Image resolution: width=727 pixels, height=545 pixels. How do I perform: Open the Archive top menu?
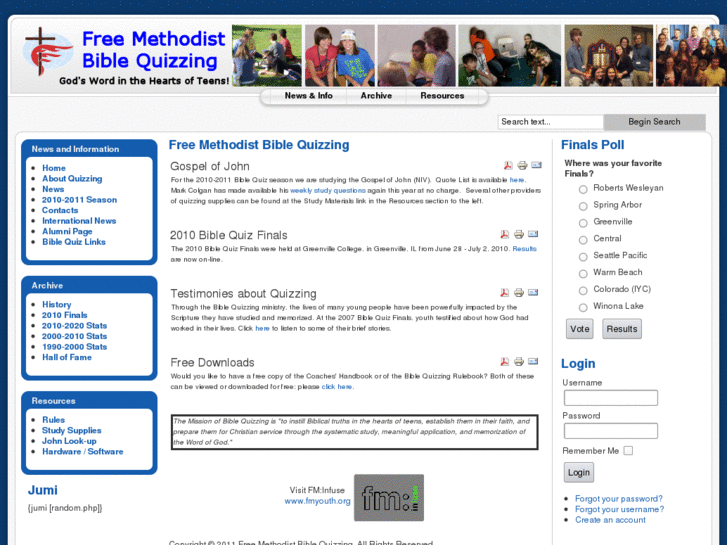click(x=376, y=96)
